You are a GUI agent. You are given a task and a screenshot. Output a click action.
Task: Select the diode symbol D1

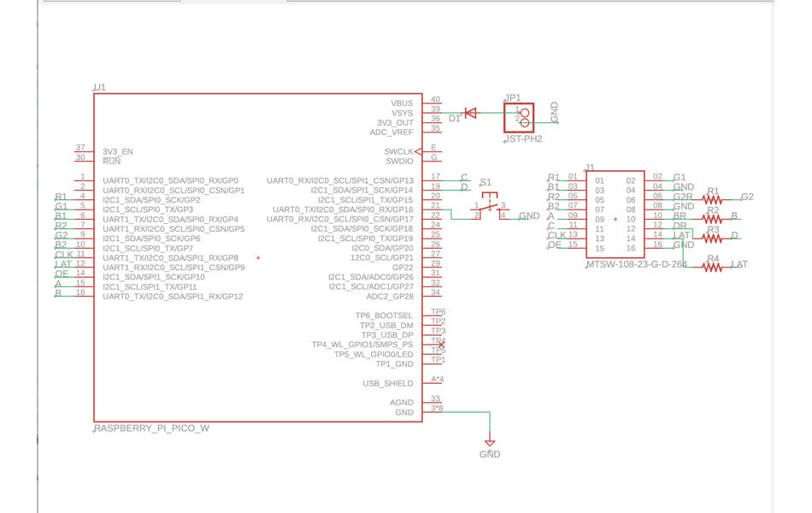[x=469, y=111]
